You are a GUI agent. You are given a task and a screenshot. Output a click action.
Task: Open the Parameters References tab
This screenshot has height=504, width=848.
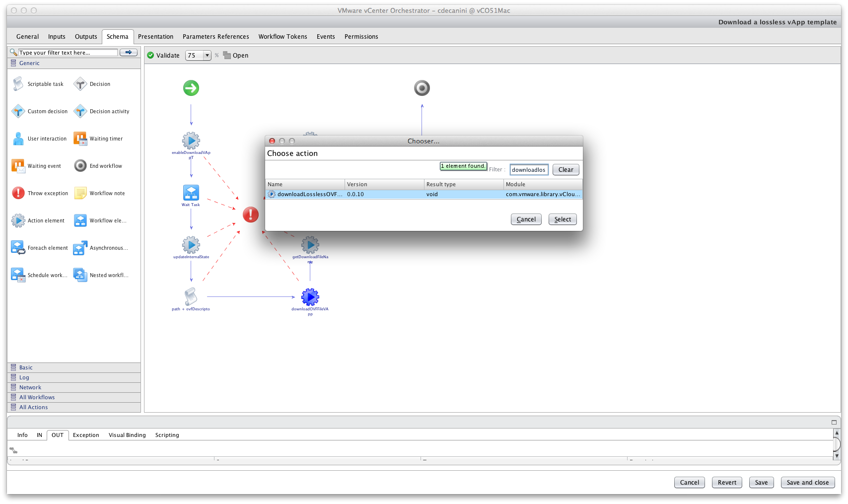click(x=215, y=37)
